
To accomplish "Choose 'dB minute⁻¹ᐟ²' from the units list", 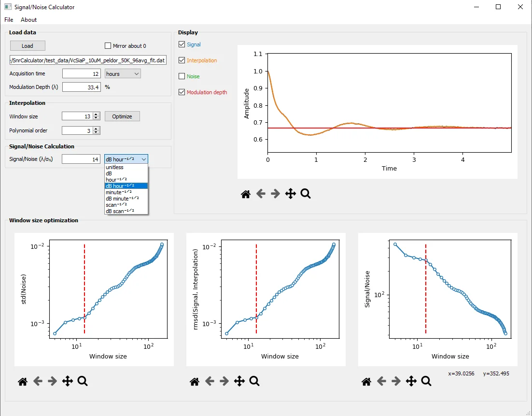I will click(x=122, y=199).
